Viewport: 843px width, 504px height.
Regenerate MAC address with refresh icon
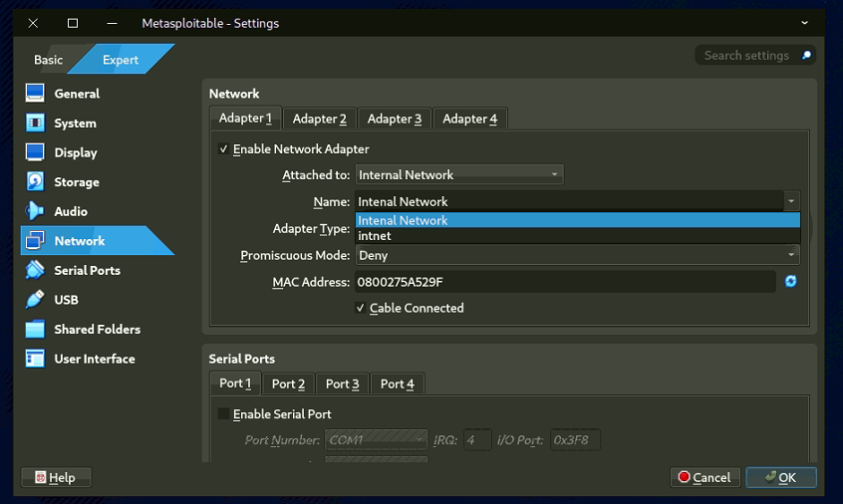point(790,282)
